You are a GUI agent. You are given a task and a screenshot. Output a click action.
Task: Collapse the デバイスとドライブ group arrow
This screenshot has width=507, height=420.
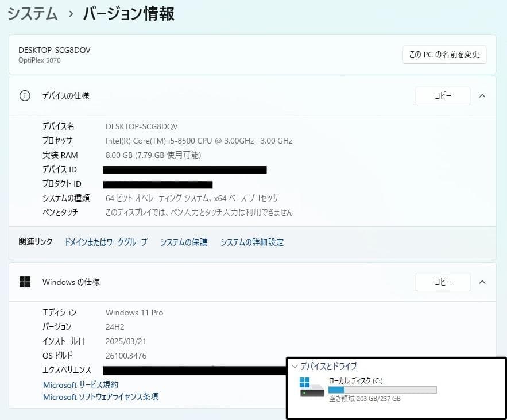pyautogui.click(x=294, y=366)
